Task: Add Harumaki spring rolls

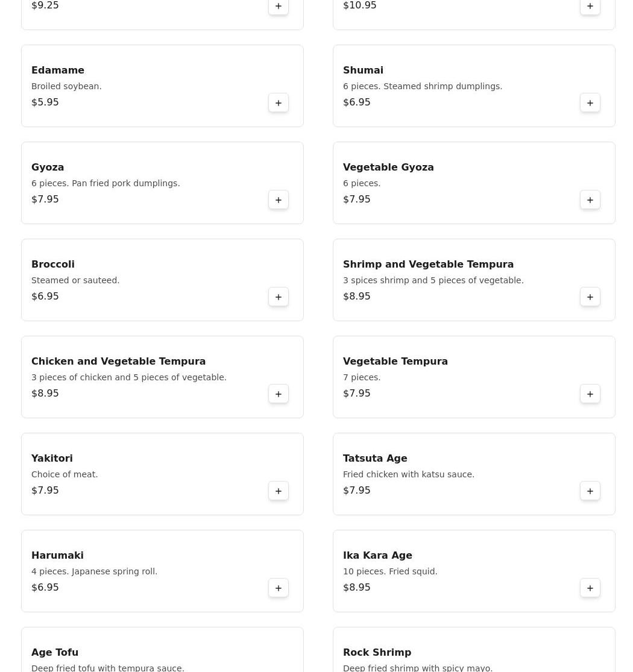Action: point(279,588)
